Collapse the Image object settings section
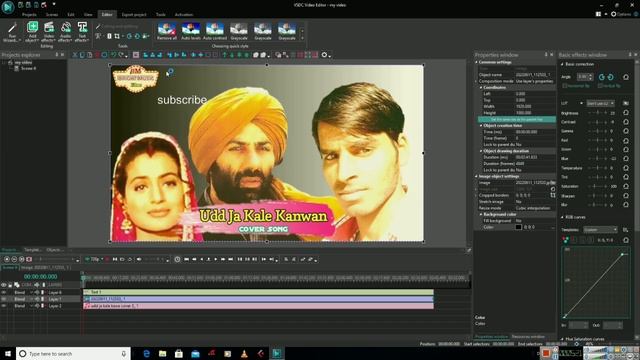Image resolution: width=640 pixels, height=360 pixels. [x=476, y=176]
